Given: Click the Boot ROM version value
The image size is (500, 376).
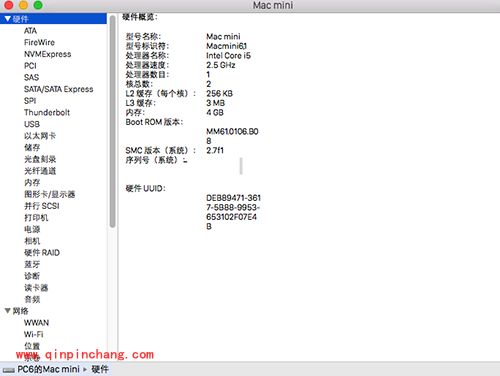Looking at the screenshot, I should [x=232, y=136].
